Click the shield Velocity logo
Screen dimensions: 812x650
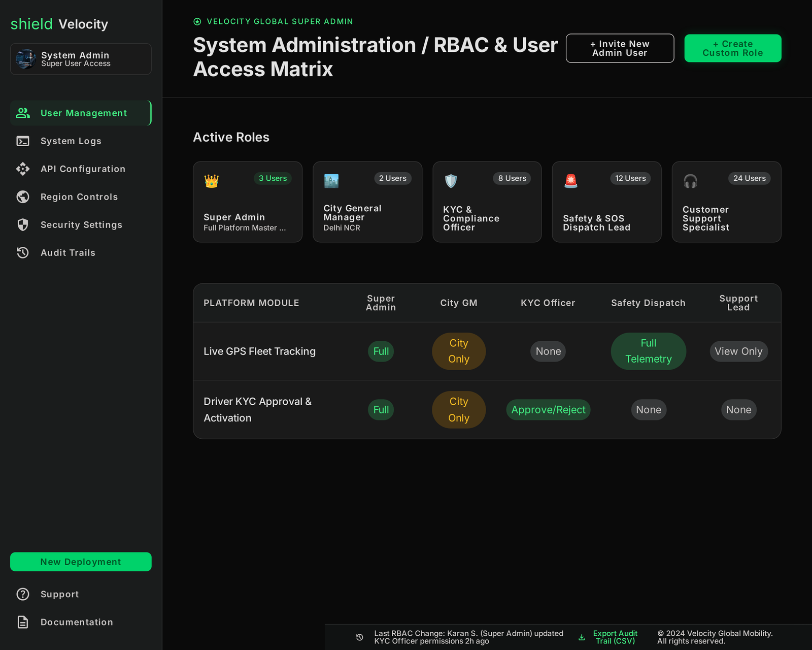[x=59, y=24]
